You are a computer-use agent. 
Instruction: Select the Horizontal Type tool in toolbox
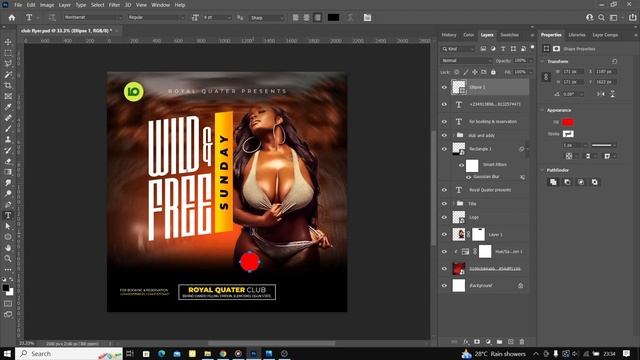pyautogui.click(x=8, y=215)
